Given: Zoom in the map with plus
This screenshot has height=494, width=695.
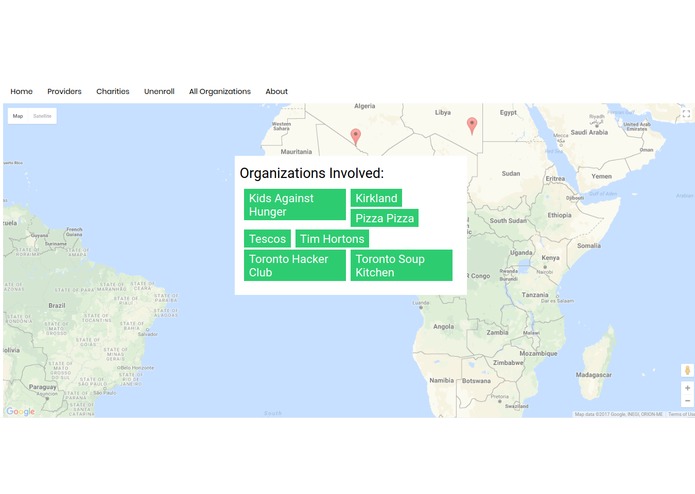Looking at the screenshot, I should pyautogui.click(x=687, y=388).
